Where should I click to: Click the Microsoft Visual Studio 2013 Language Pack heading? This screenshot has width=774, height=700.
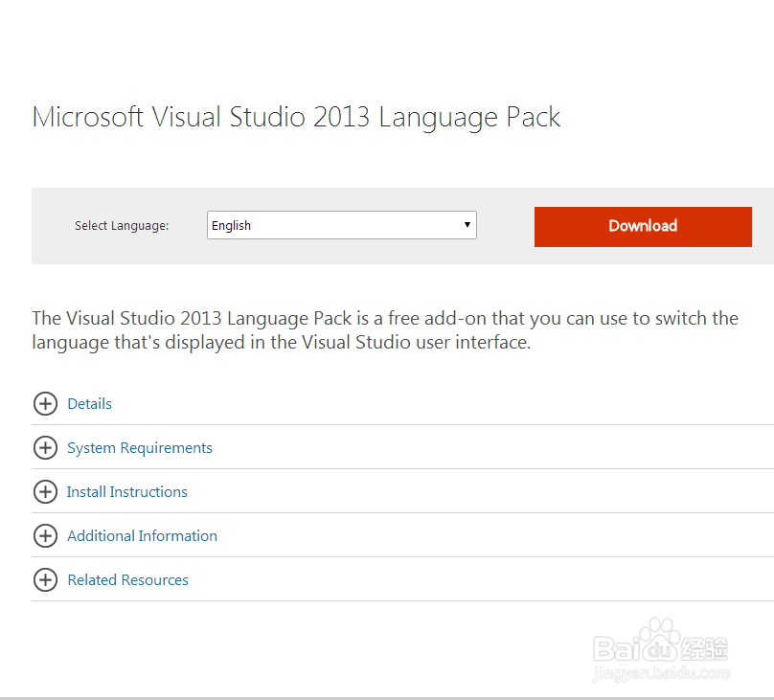pyautogui.click(x=296, y=118)
